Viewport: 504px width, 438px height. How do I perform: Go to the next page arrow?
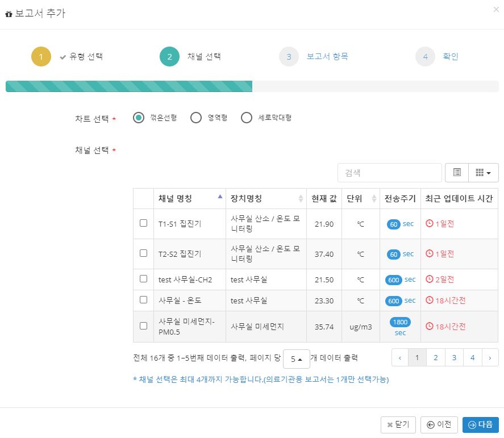tap(490, 358)
